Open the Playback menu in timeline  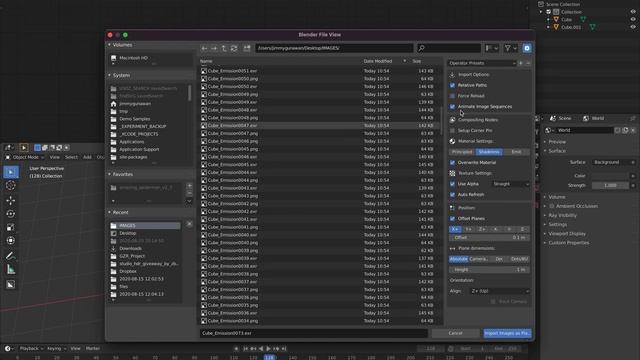(31, 349)
